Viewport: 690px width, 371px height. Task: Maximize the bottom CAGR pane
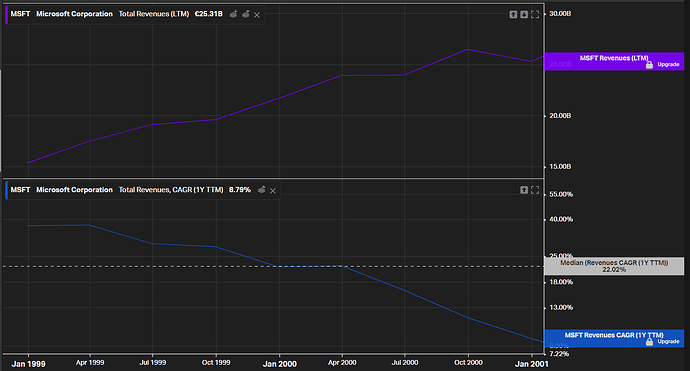pyautogui.click(x=535, y=190)
